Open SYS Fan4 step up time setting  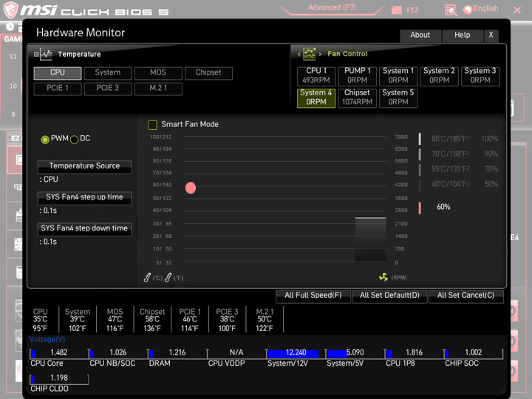click(84, 197)
